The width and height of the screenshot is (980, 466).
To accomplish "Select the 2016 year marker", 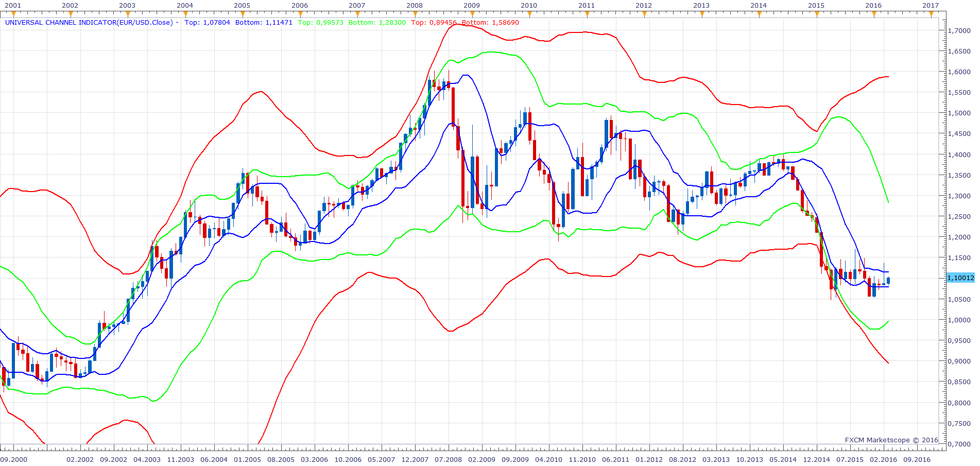I will point(874,14).
